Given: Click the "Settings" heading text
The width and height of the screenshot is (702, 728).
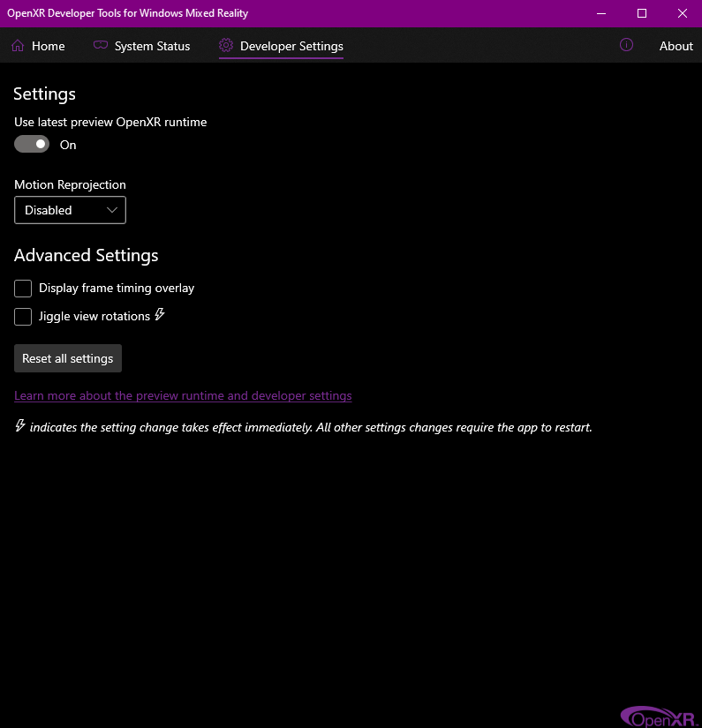Looking at the screenshot, I should click(x=45, y=94).
